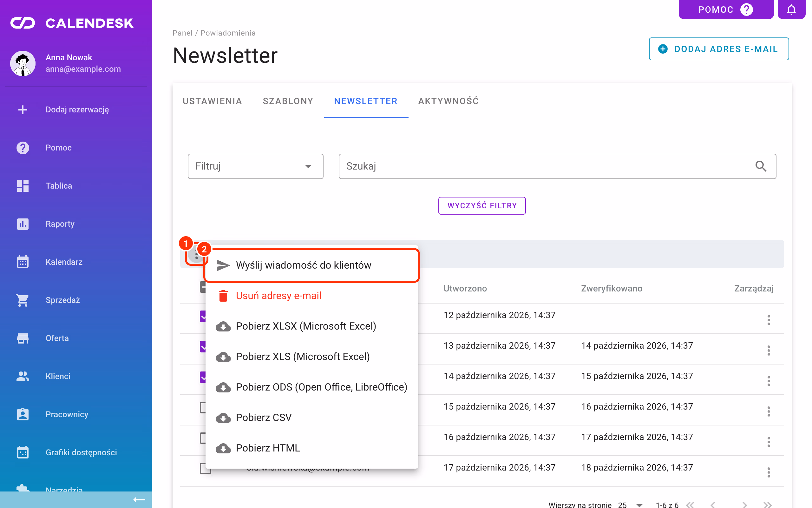812x508 pixels.
Task: Choose Pobierz HTML
Action: [311, 448]
